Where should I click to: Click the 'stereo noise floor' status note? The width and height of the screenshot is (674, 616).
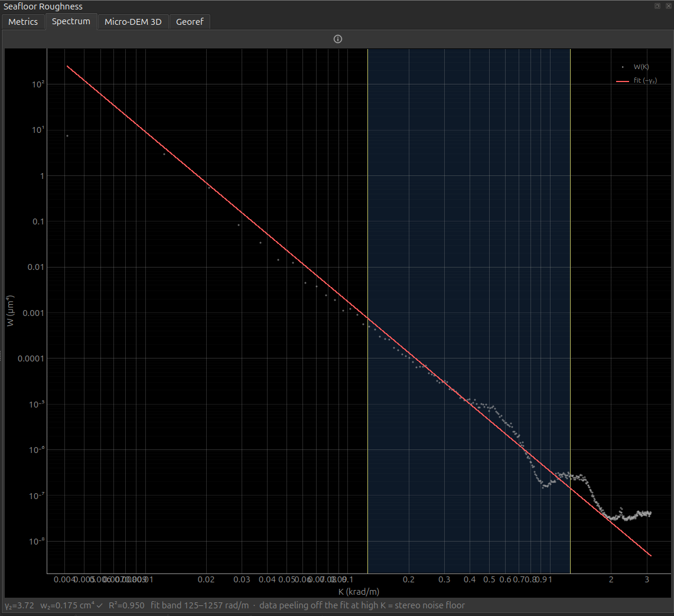(430, 605)
